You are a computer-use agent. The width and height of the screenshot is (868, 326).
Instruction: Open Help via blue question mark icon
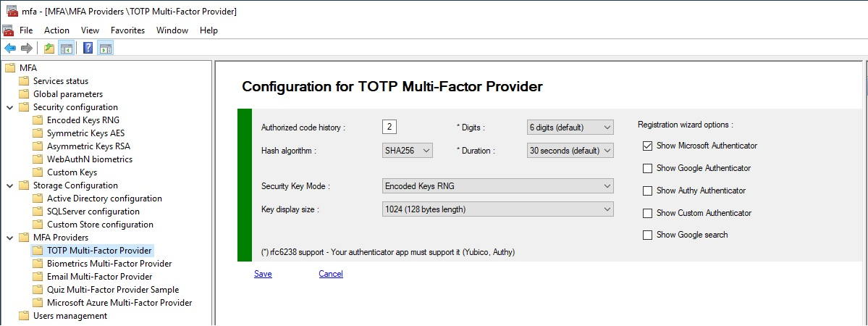tap(88, 49)
